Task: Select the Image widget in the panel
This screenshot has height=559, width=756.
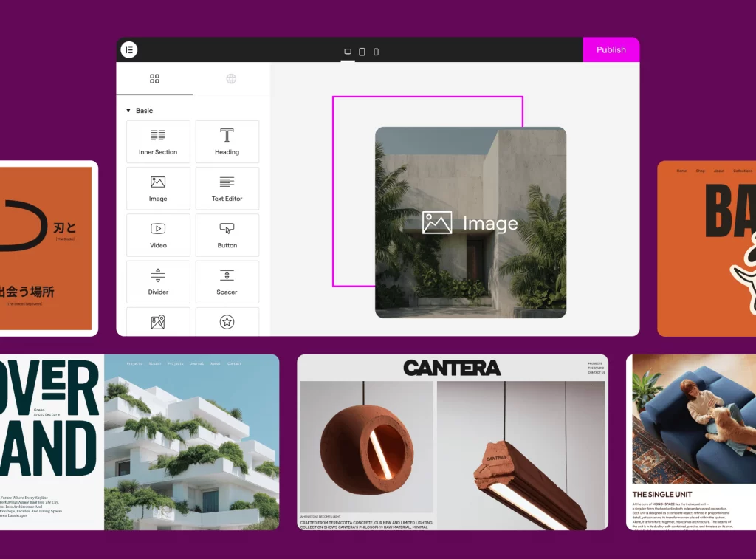Action: (158, 188)
